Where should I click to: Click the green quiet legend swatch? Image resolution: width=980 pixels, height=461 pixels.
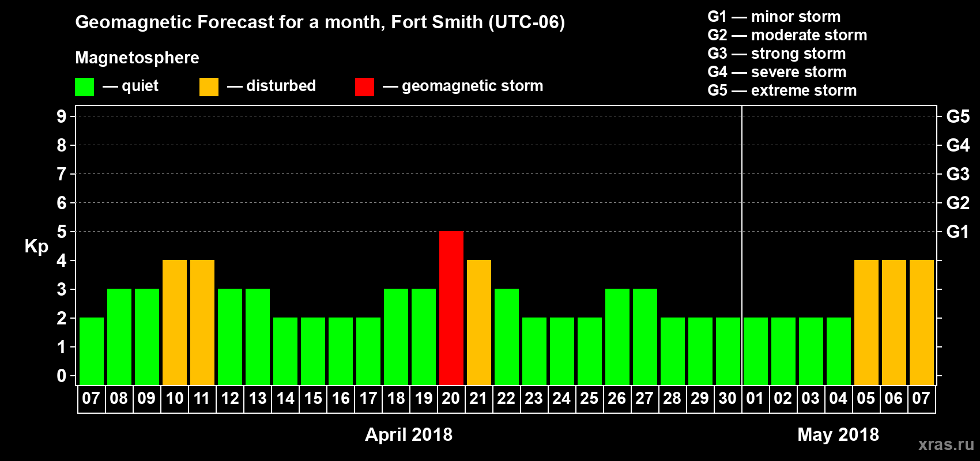point(85,87)
